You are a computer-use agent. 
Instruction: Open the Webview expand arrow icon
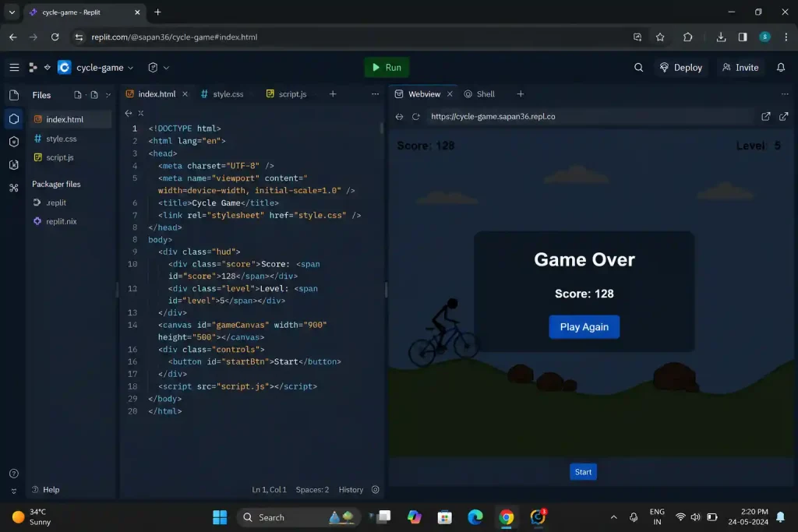tap(784, 117)
